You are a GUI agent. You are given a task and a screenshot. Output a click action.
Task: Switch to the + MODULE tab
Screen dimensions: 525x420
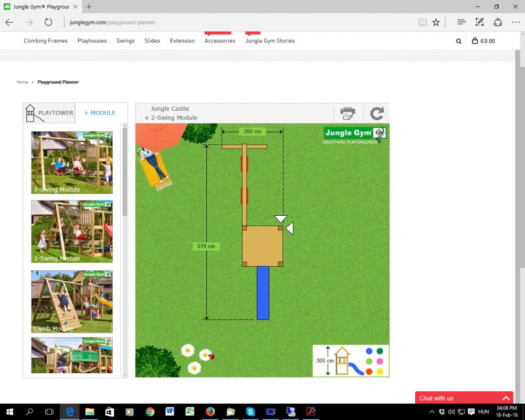pyautogui.click(x=100, y=113)
